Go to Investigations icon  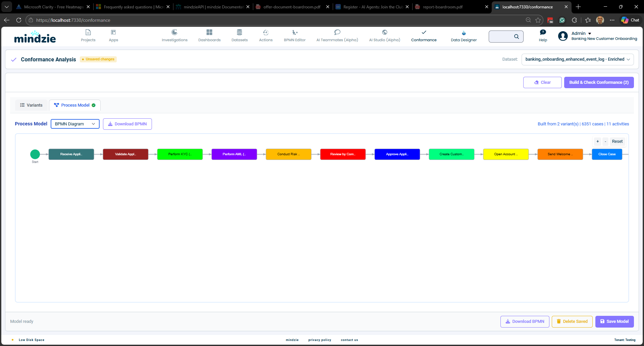pyautogui.click(x=174, y=32)
